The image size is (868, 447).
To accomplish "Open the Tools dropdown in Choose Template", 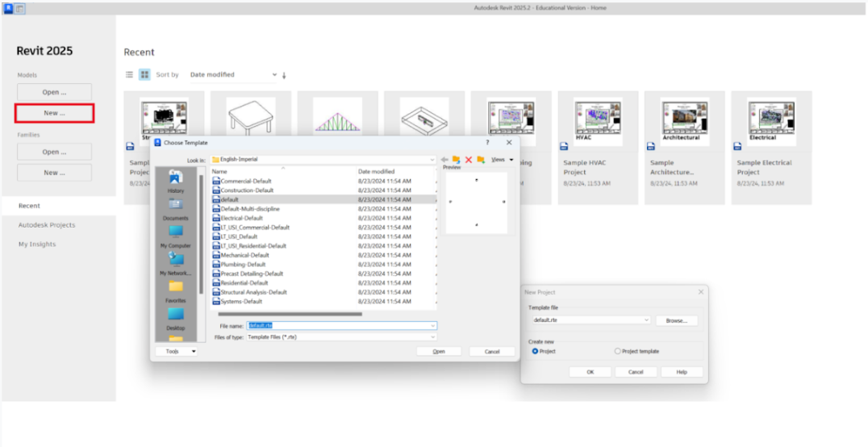I will [176, 351].
